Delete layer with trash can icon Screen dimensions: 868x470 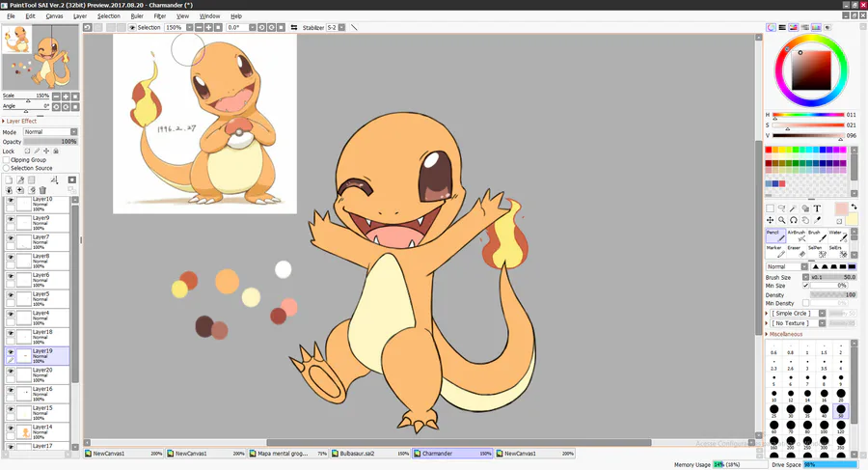[x=42, y=190]
